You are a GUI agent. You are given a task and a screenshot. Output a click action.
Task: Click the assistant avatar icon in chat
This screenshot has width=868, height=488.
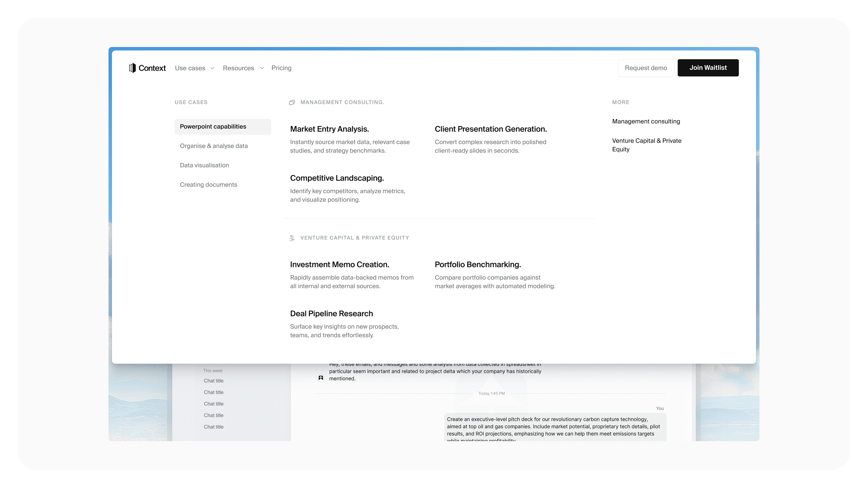321,378
